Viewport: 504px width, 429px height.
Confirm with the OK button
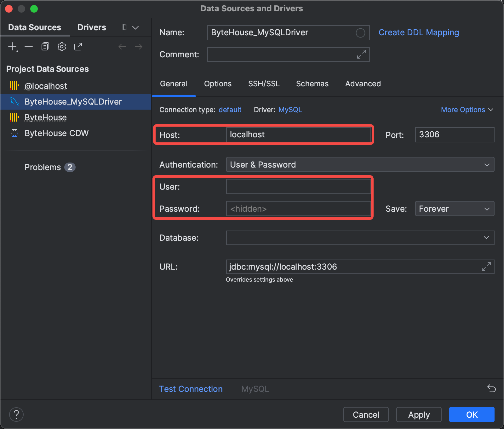472,415
